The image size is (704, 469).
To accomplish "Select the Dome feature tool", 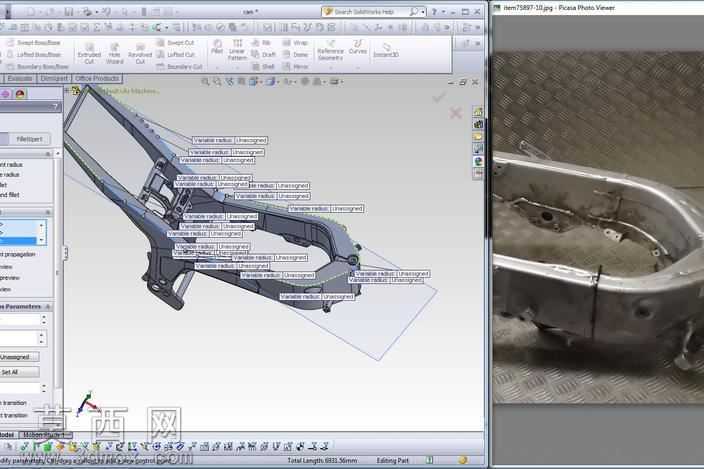I will (295, 54).
